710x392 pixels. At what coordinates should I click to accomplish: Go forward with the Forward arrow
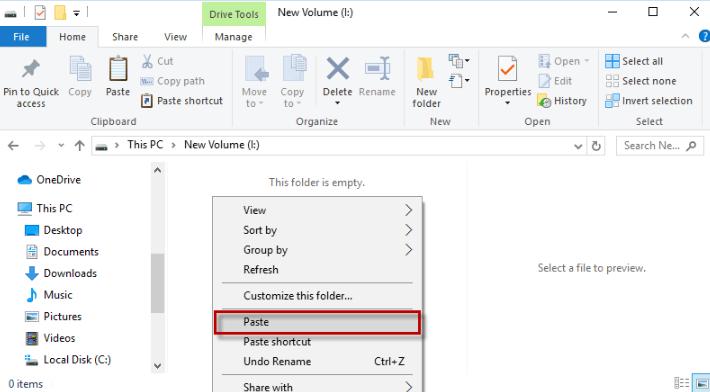point(40,145)
